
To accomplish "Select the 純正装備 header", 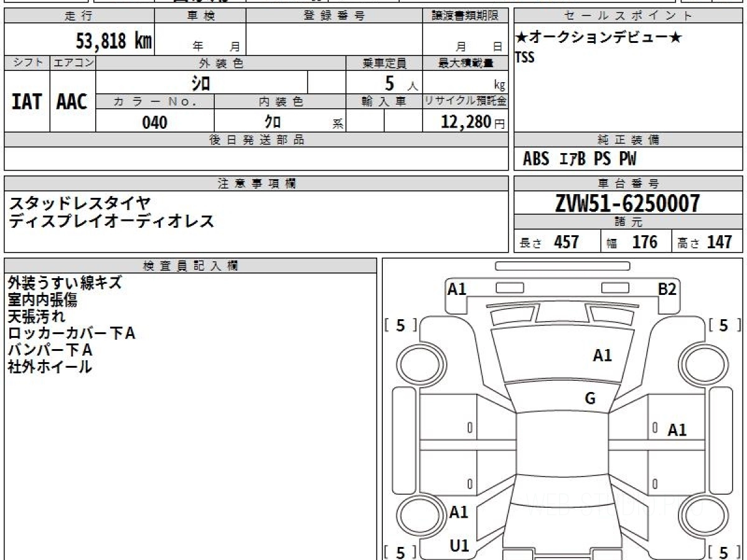I will pyautogui.click(x=629, y=140).
